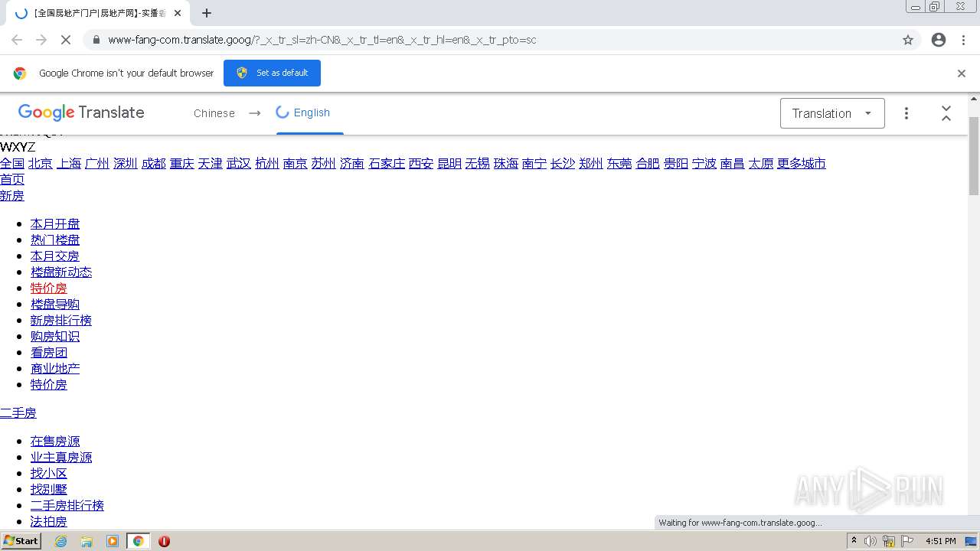This screenshot has height=551, width=980.
Task: Launch Internet Explorer from the taskbar
Action: click(x=61, y=541)
